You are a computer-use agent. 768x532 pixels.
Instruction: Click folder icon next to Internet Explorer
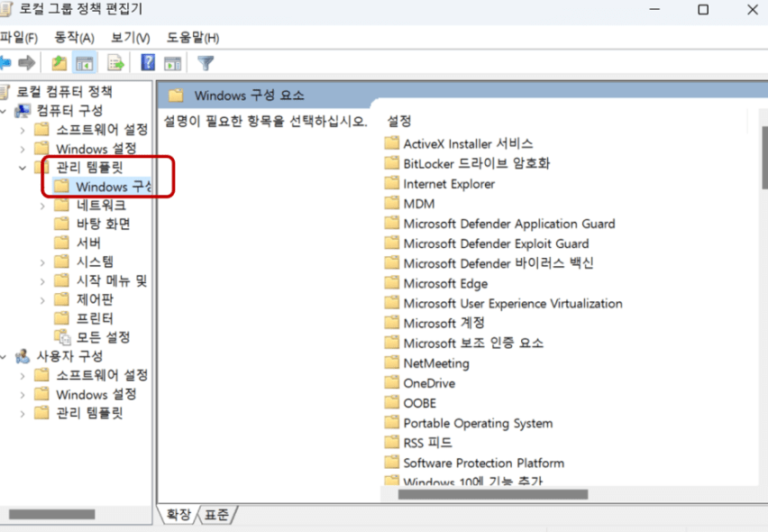coord(392,183)
